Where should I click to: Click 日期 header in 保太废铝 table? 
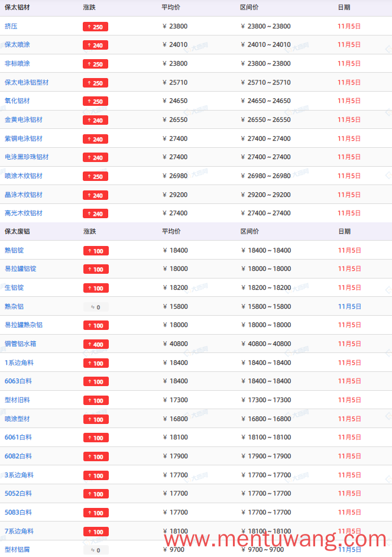point(345,232)
